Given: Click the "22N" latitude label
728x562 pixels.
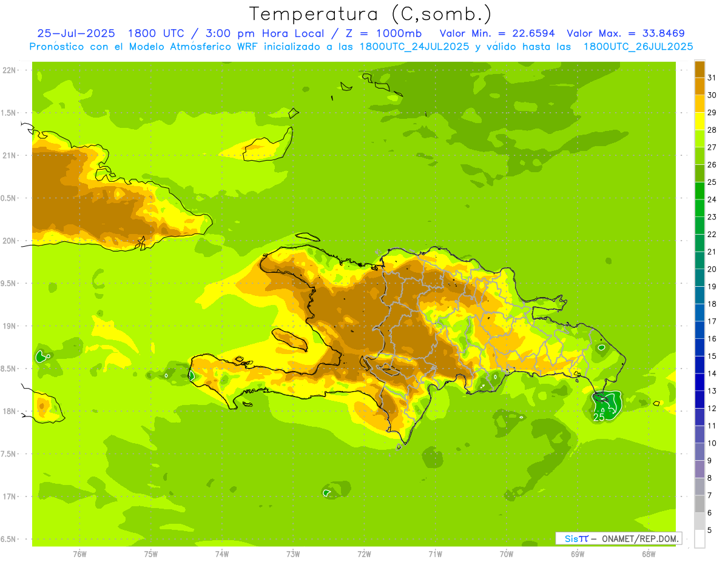Looking at the screenshot, I should (10, 70).
